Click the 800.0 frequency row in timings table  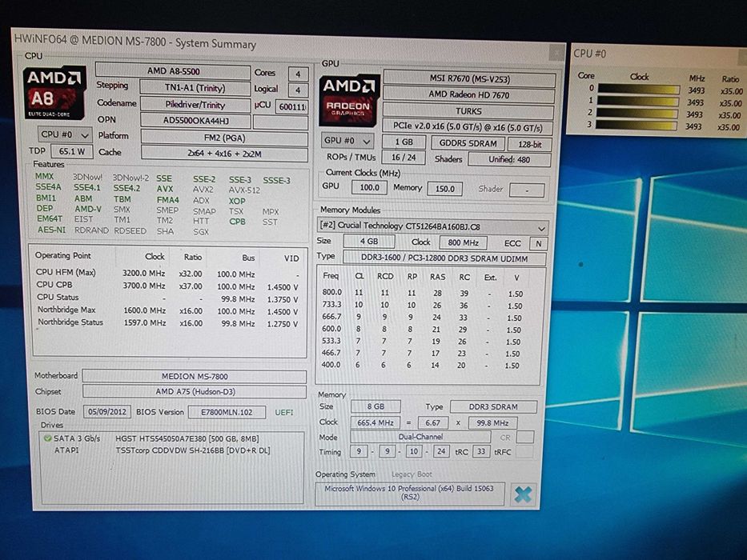(x=423, y=293)
